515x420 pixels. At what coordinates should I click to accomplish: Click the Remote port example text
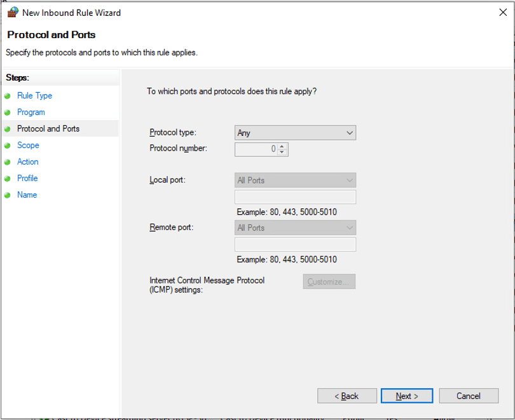287,259
